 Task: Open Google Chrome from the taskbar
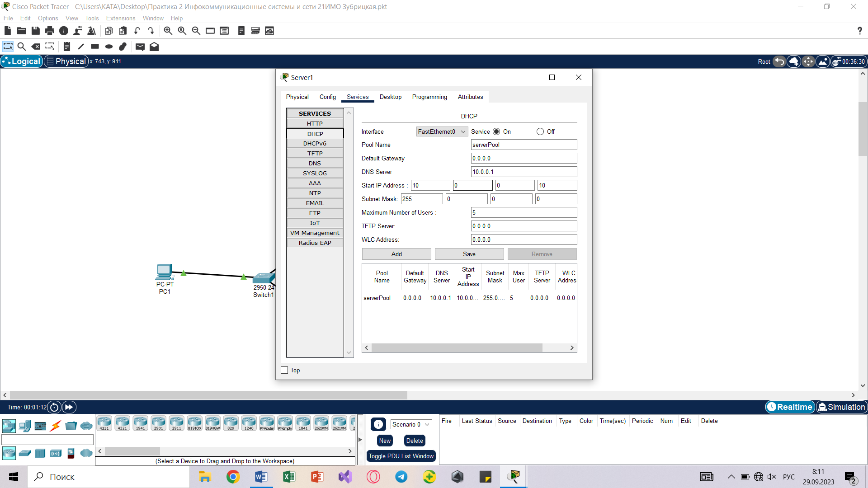click(233, 477)
